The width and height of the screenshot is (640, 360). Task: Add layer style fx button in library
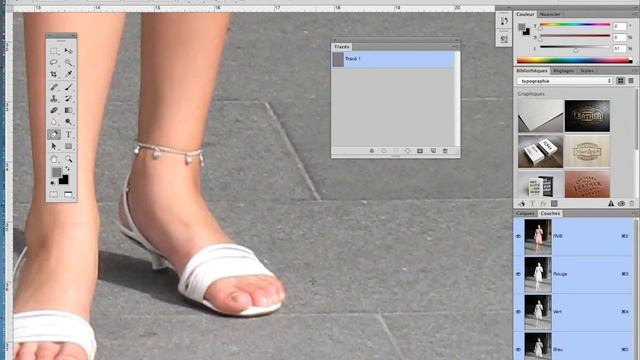543,203
